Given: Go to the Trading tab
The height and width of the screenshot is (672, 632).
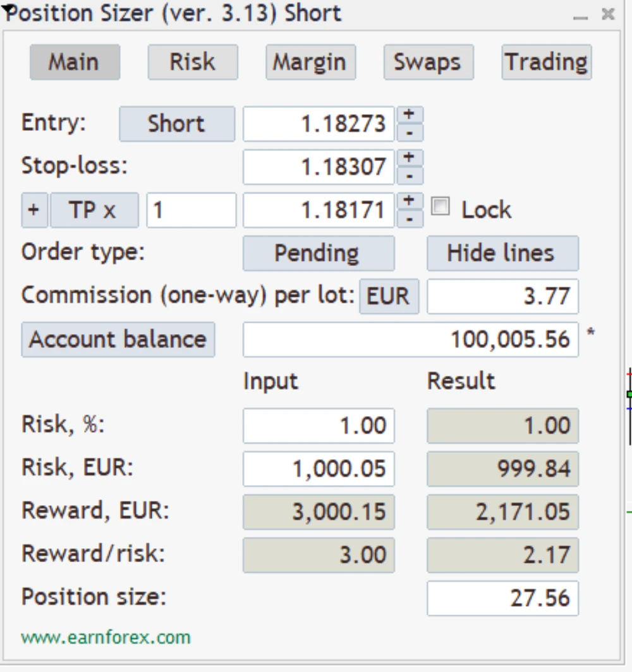Looking at the screenshot, I should pos(546,62).
